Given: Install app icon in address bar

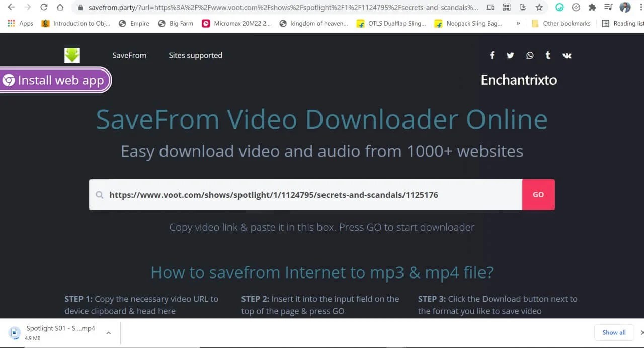Looking at the screenshot, I should [523, 7].
